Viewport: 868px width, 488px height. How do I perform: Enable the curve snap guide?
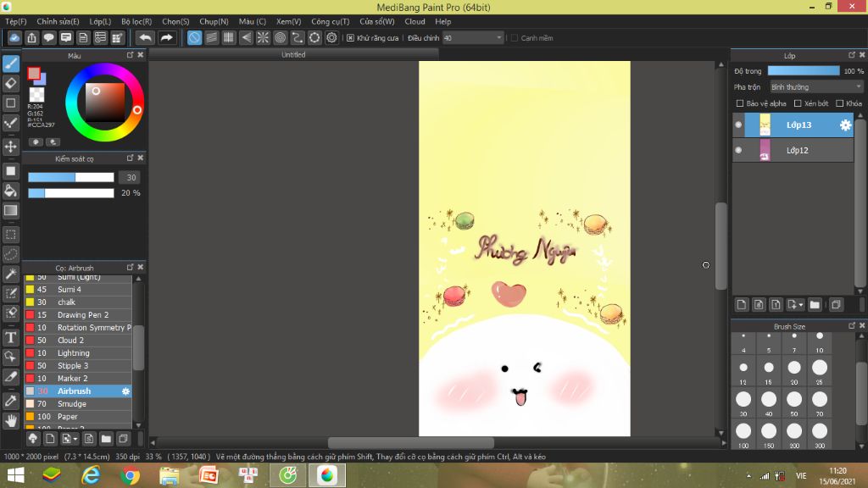298,37
